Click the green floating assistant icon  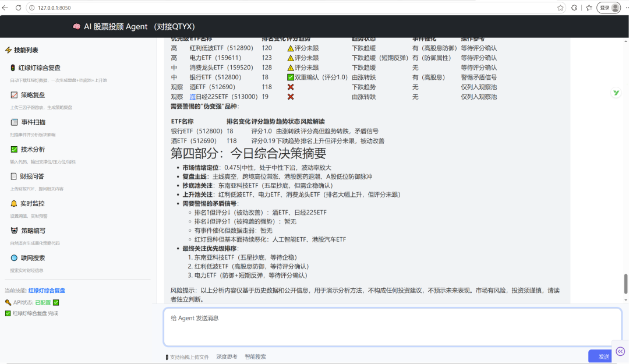(616, 93)
